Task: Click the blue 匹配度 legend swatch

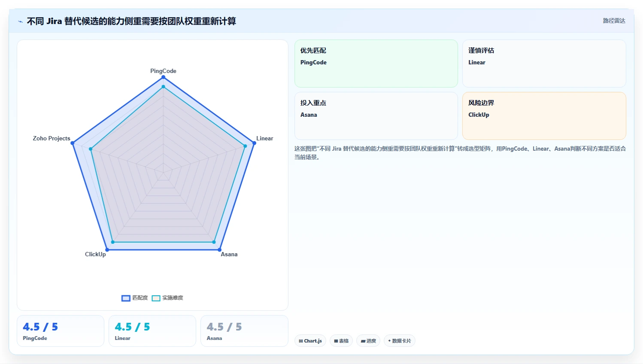Action: click(x=126, y=298)
